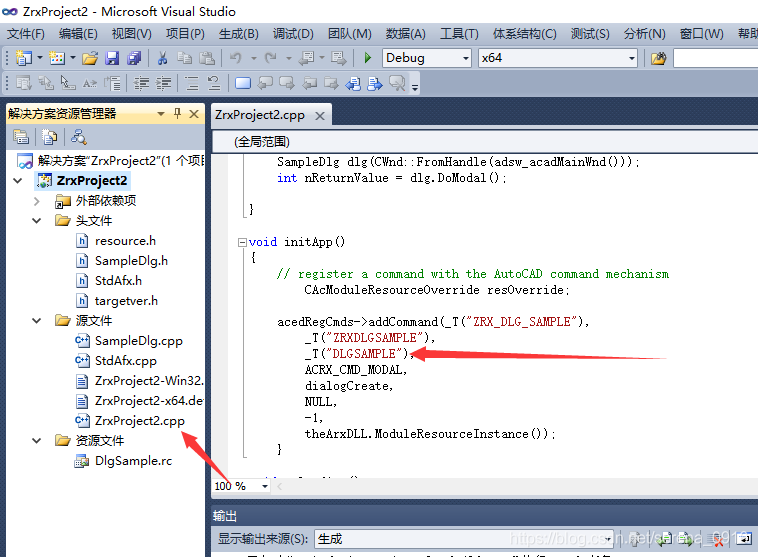This screenshot has height=557, width=758.
Task: Decrease line indent using the toolbar icon
Action: (x=141, y=84)
